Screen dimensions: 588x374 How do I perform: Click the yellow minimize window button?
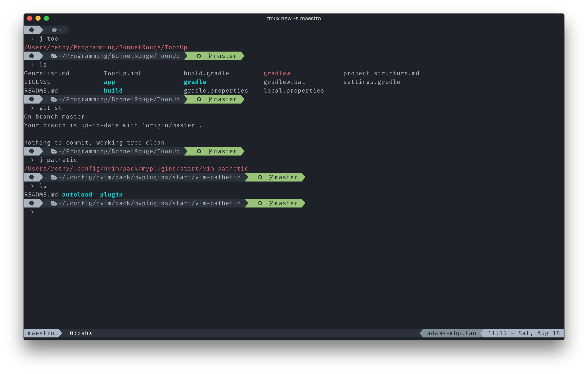pos(38,18)
